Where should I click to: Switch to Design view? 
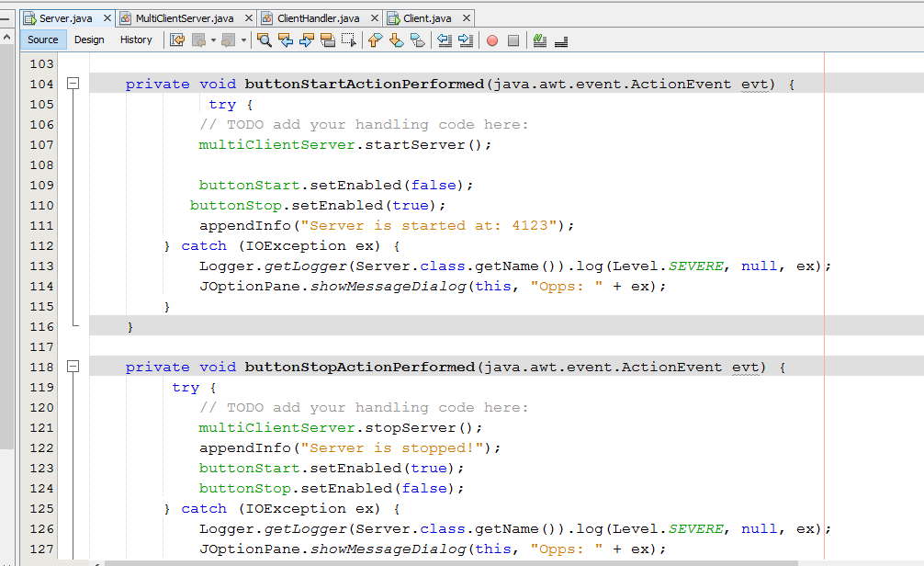(89, 40)
